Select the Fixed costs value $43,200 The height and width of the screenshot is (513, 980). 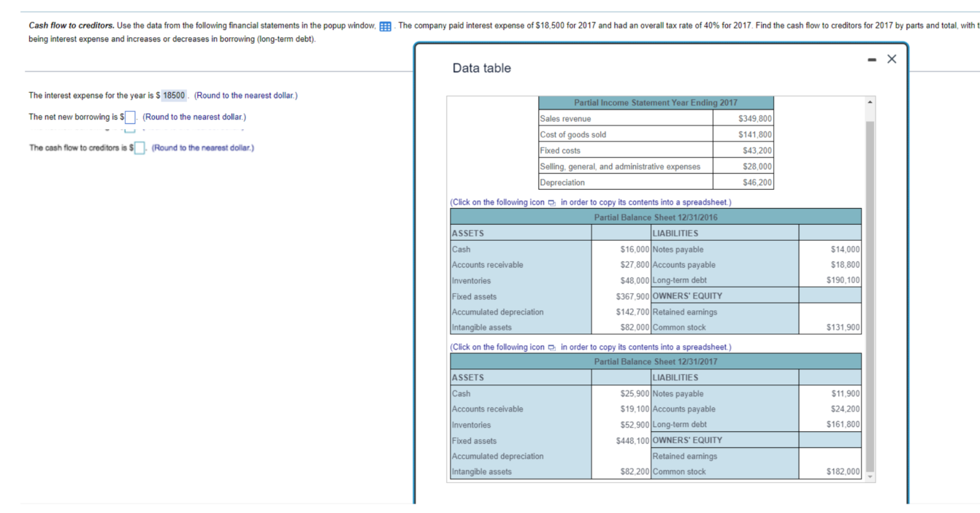coord(757,150)
